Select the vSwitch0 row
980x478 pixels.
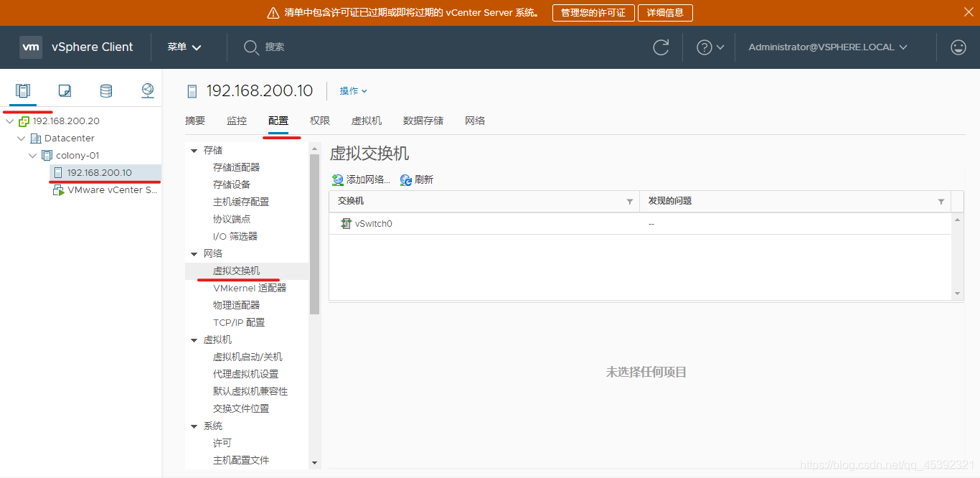tap(640, 224)
